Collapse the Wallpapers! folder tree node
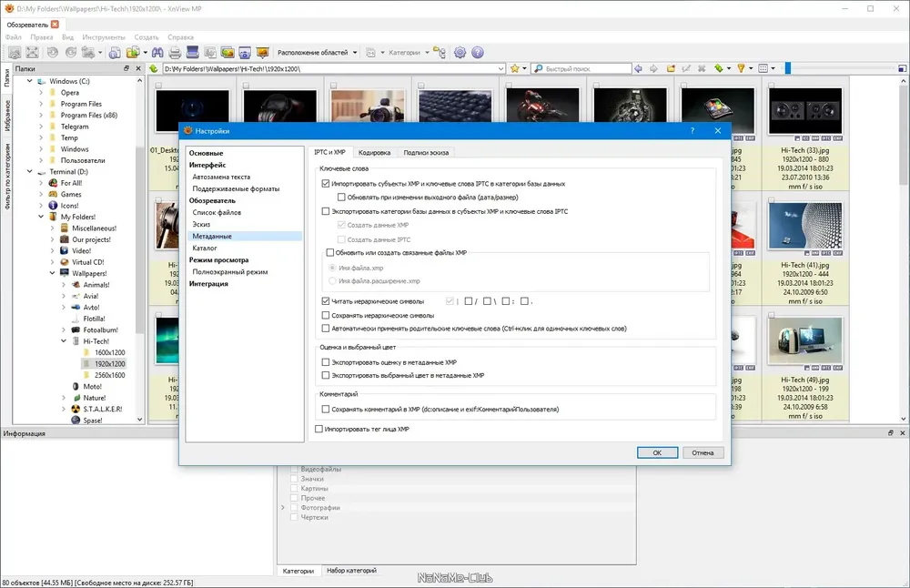The image size is (910, 588). click(x=52, y=273)
